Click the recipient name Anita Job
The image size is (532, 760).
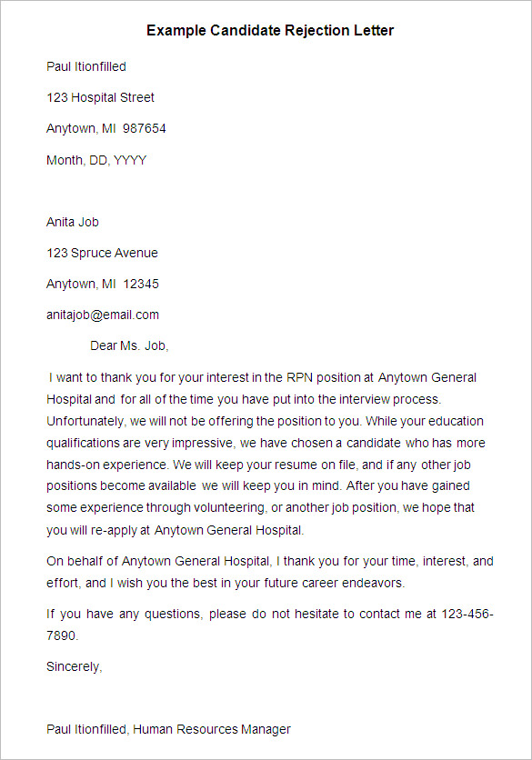(73, 222)
